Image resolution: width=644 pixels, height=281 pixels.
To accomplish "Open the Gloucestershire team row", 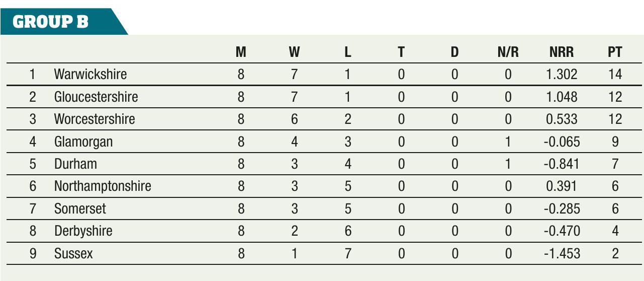I will (x=96, y=97).
